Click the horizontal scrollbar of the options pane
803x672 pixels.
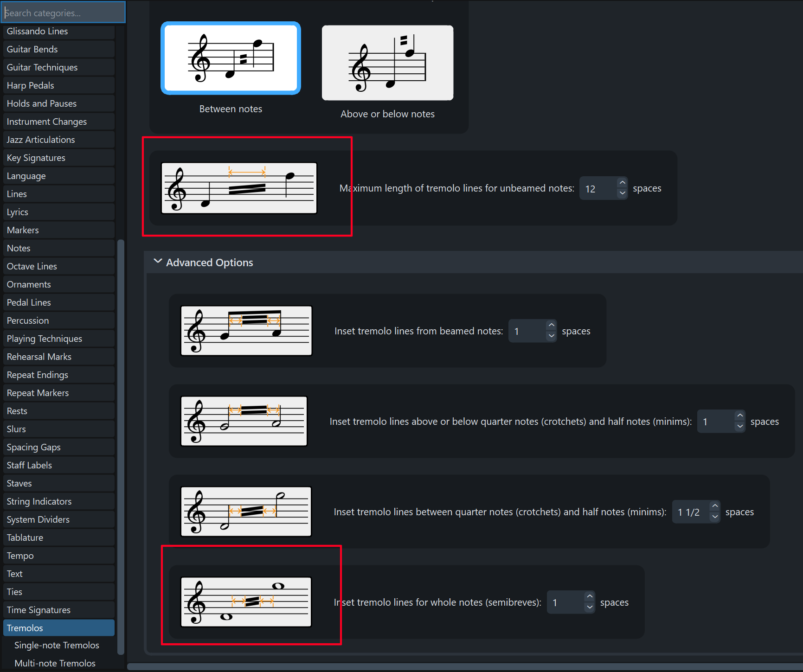[465, 666]
